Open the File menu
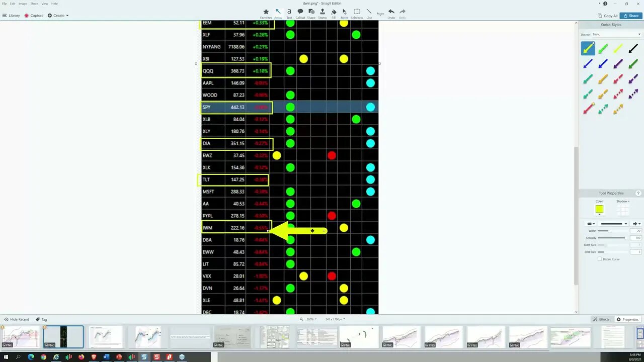The image size is (644, 362). [5, 4]
